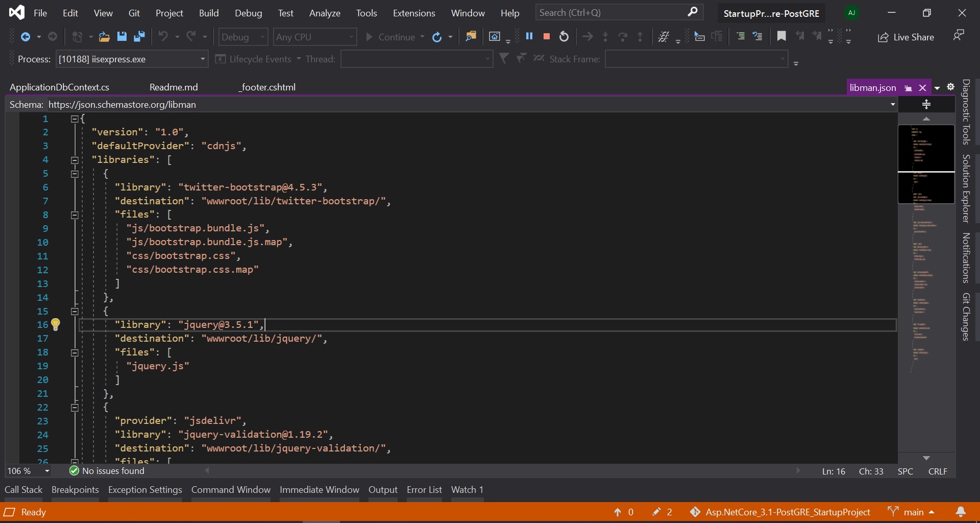Open the Navigate Backward history dropdown

click(39, 37)
